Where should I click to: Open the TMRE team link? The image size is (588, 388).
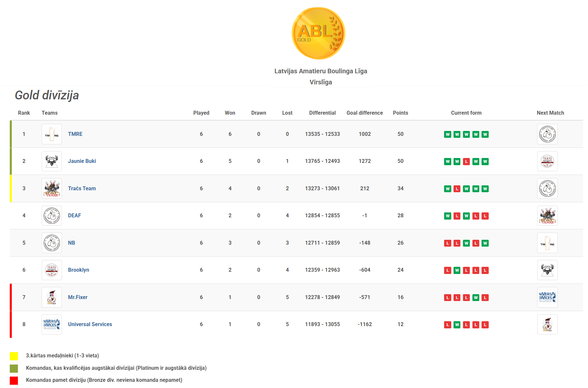click(x=75, y=134)
